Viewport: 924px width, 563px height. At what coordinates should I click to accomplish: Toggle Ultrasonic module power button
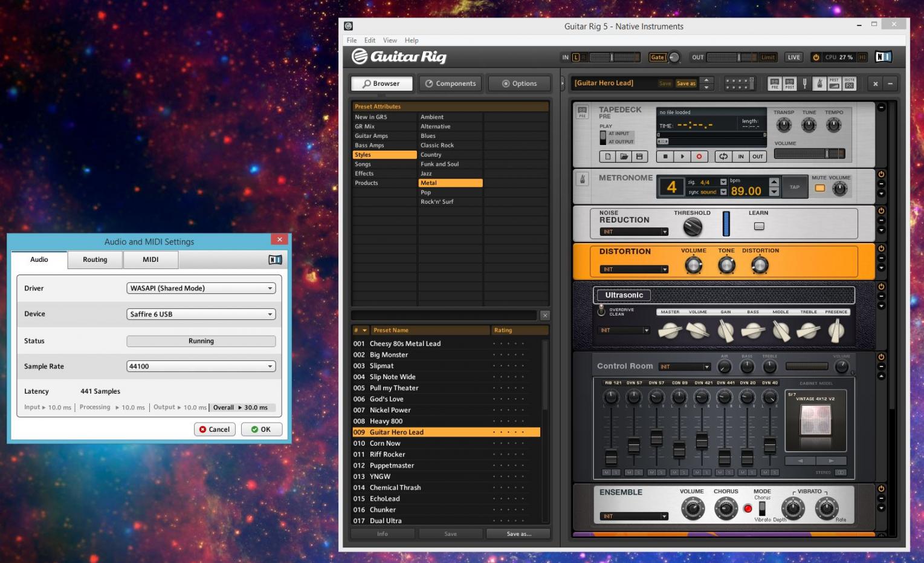coord(881,287)
